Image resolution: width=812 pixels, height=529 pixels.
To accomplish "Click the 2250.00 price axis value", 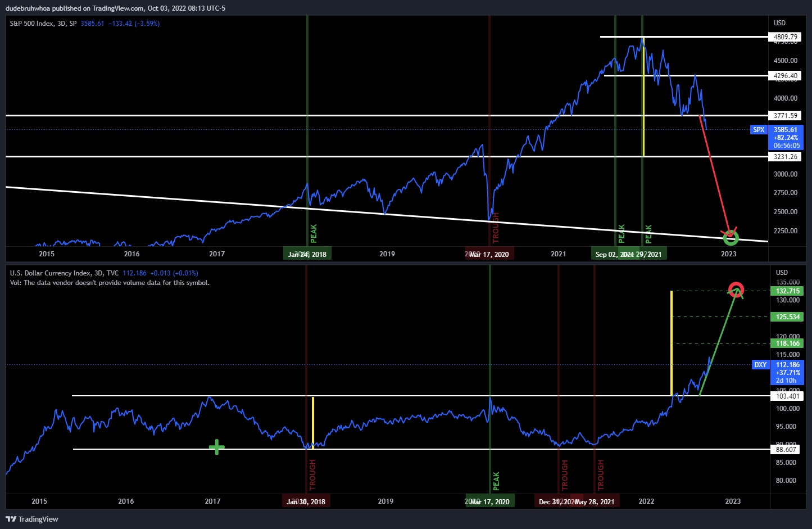I will [786, 231].
